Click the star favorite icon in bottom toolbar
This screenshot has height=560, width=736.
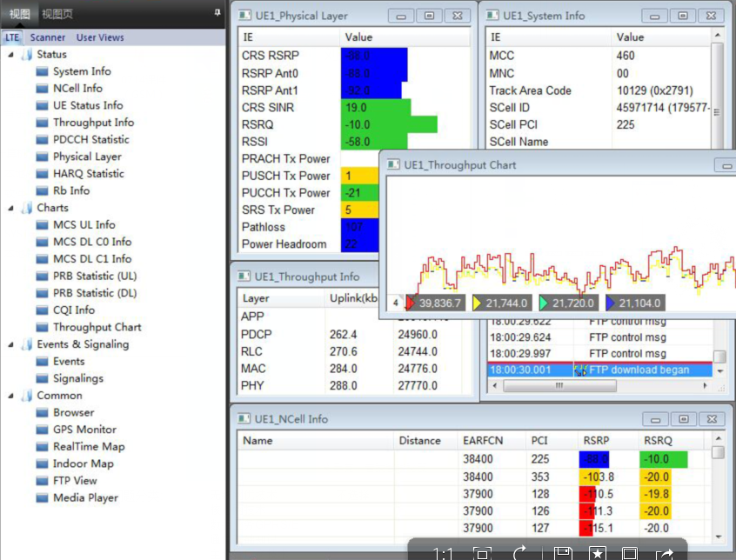click(x=597, y=553)
